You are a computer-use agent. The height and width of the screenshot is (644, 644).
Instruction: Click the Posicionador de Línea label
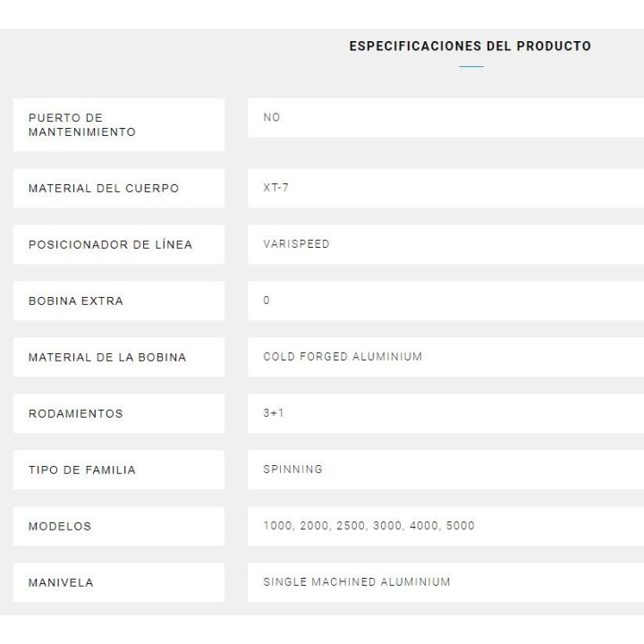(110, 245)
